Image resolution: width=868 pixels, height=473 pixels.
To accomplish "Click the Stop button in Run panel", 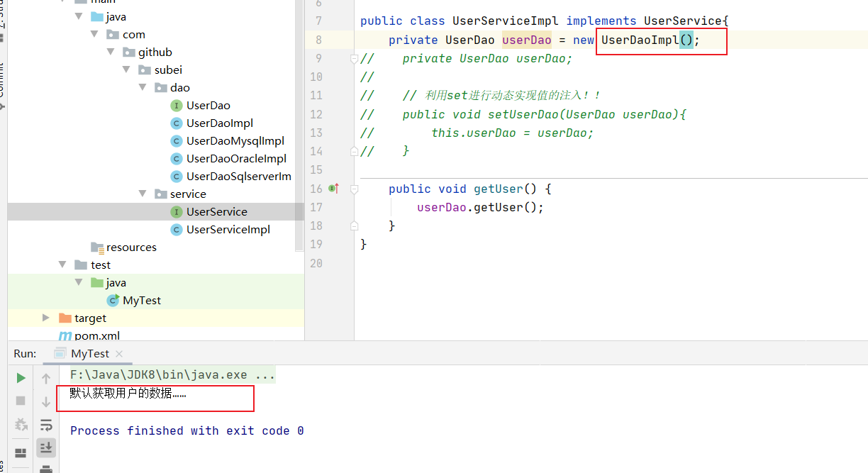I will (x=21, y=401).
